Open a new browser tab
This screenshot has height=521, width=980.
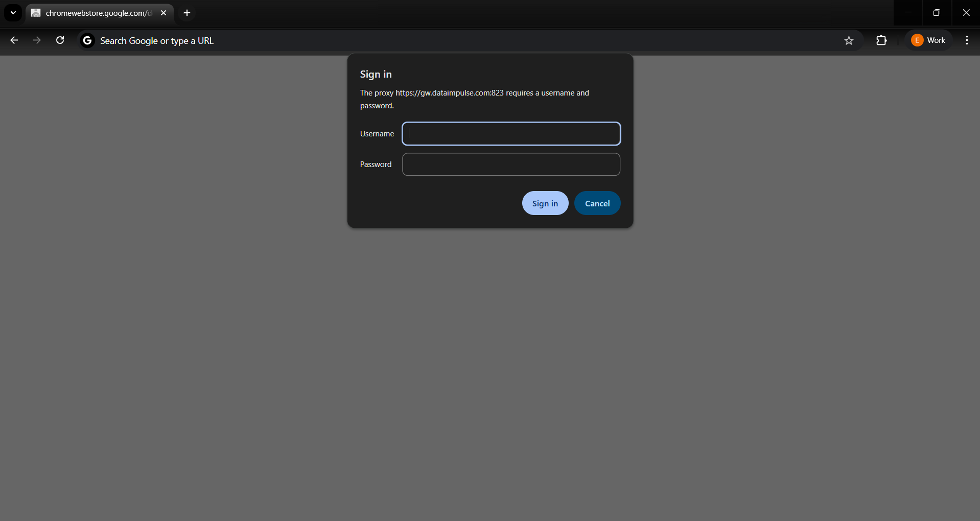click(x=186, y=13)
